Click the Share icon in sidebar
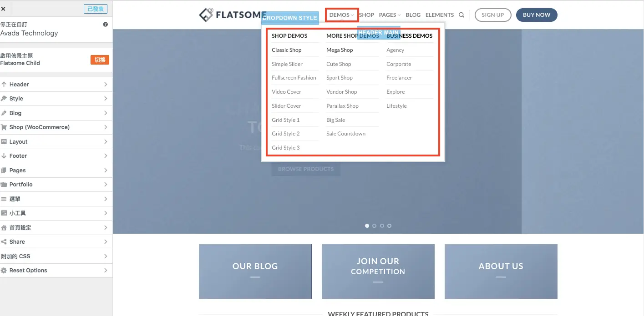This screenshot has height=316, width=644. point(4,241)
